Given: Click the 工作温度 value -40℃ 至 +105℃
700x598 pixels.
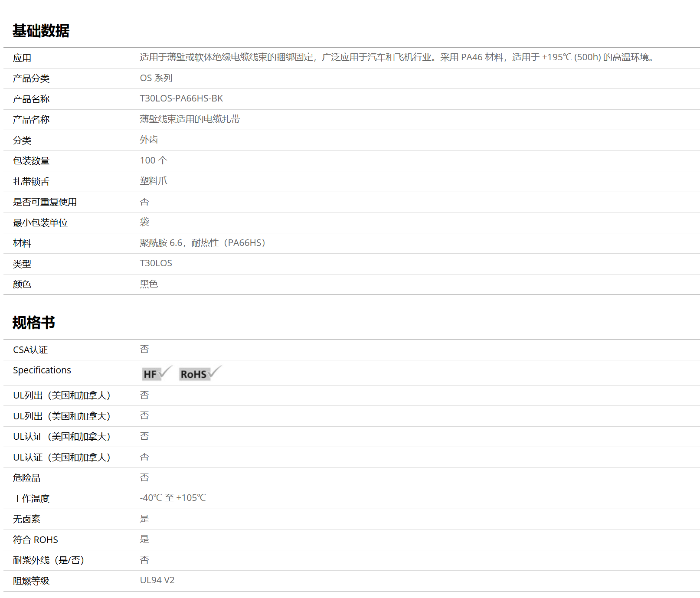Looking at the screenshot, I should click(173, 498).
